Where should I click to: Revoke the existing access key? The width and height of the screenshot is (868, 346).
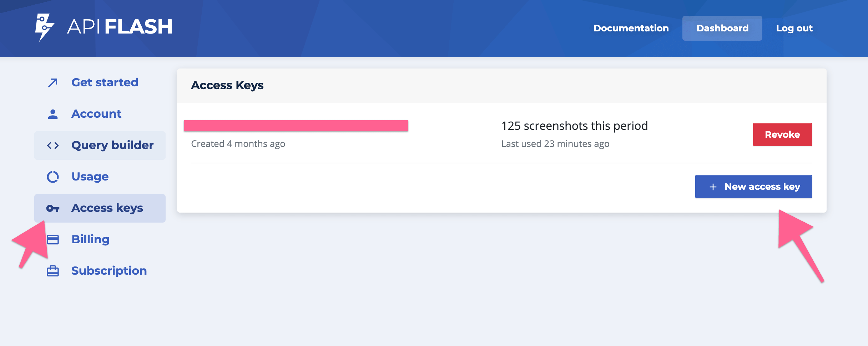click(782, 134)
